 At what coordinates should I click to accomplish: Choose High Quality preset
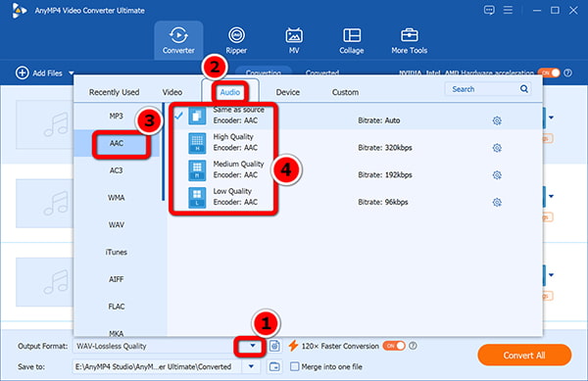(355, 143)
